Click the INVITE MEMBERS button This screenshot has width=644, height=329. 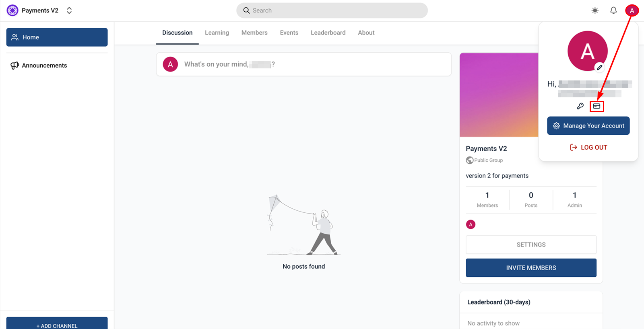tap(531, 268)
